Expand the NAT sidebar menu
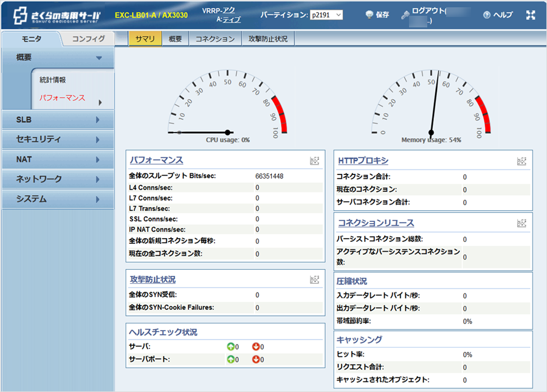Image resolution: width=547 pixels, height=392 pixels. [58, 160]
